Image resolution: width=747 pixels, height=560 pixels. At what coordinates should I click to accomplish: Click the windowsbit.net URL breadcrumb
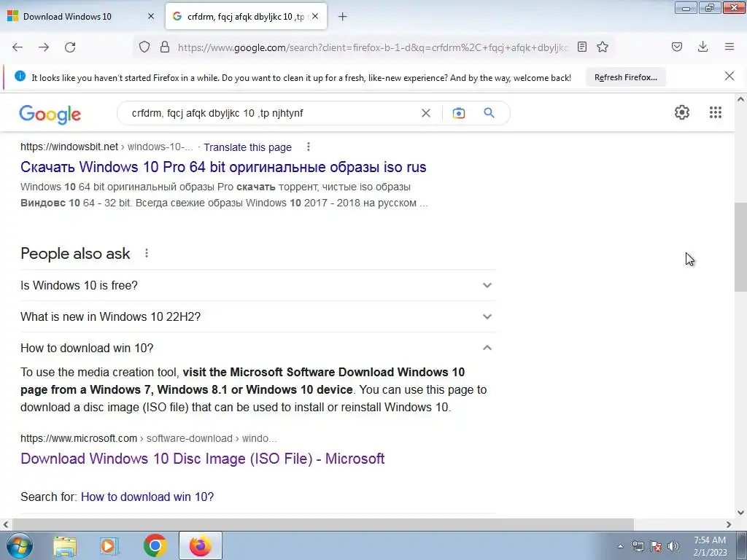107,147
